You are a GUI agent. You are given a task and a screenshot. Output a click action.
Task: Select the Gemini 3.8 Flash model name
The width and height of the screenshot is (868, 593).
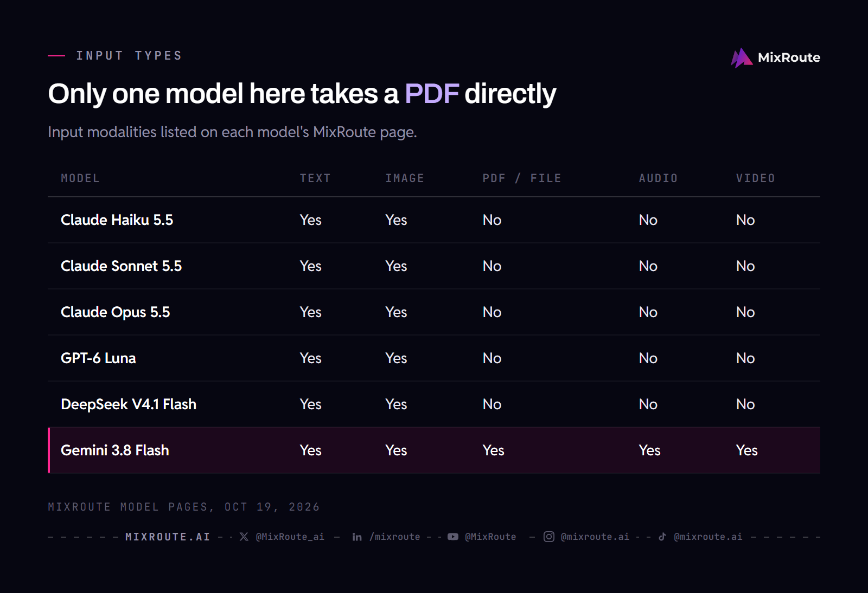tap(115, 450)
